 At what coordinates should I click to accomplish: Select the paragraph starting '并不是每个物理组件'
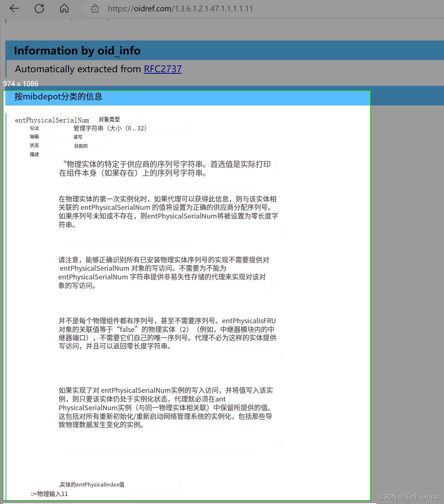(168, 333)
